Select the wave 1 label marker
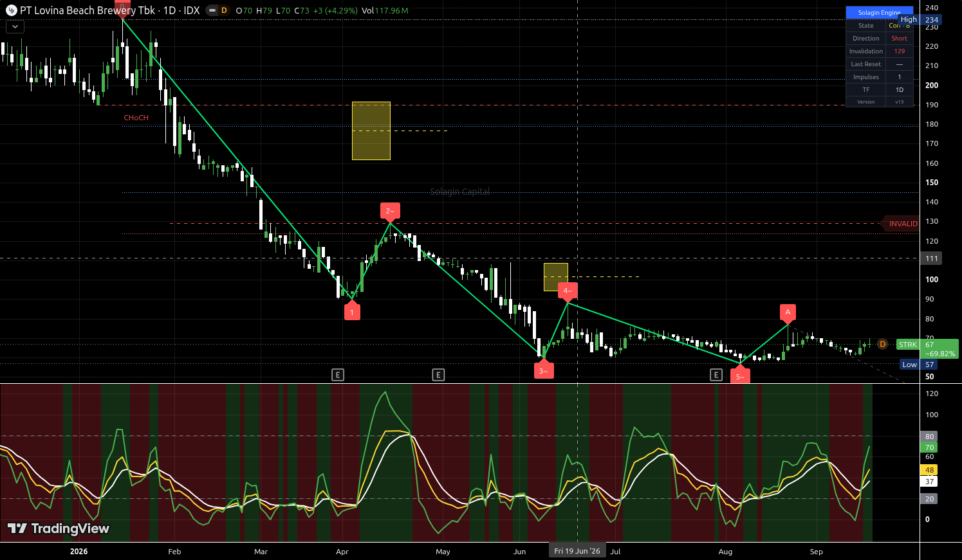962x560 pixels. pos(352,312)
